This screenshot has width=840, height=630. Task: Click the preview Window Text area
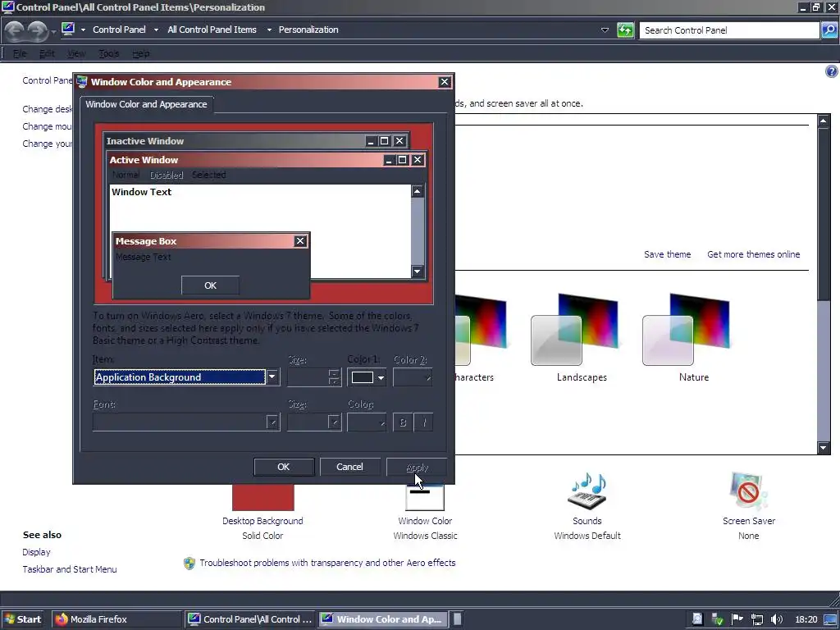pyautogui.click(x=260, y=231)
